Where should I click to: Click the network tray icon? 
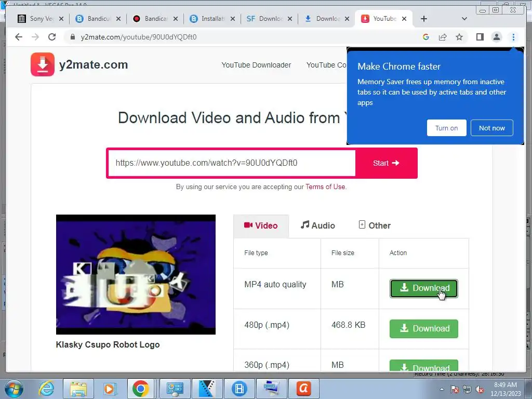(x=467, y=390)
